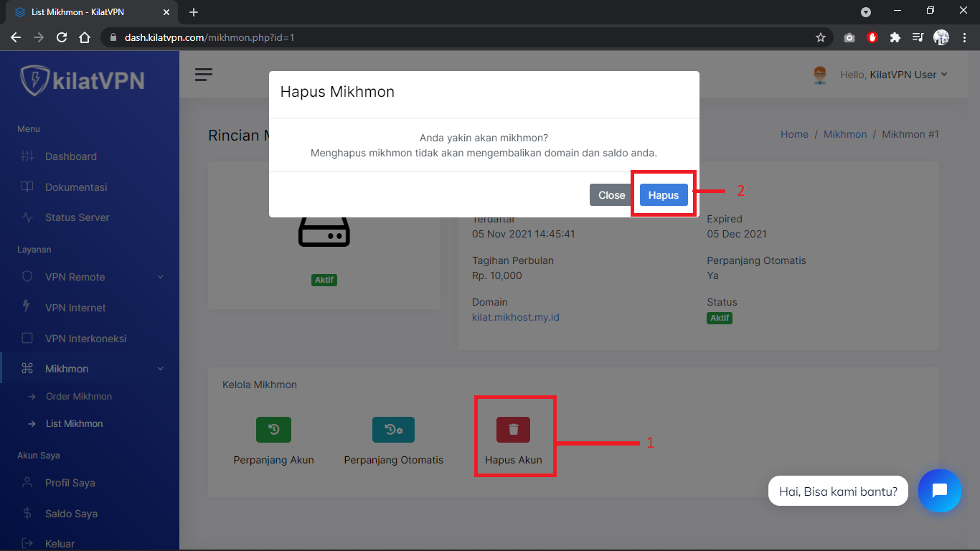
Task: Click the Status Server pulse icon
Action: pos(27,217)
